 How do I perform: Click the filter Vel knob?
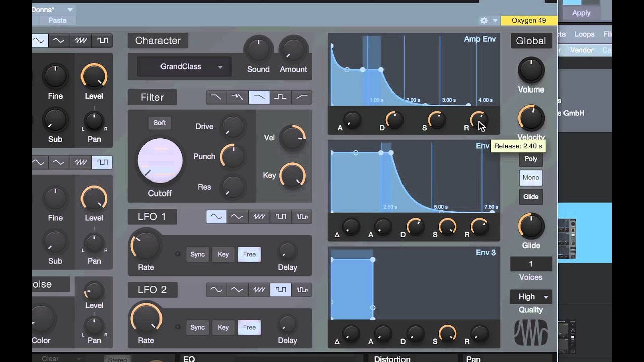point(293,138)
